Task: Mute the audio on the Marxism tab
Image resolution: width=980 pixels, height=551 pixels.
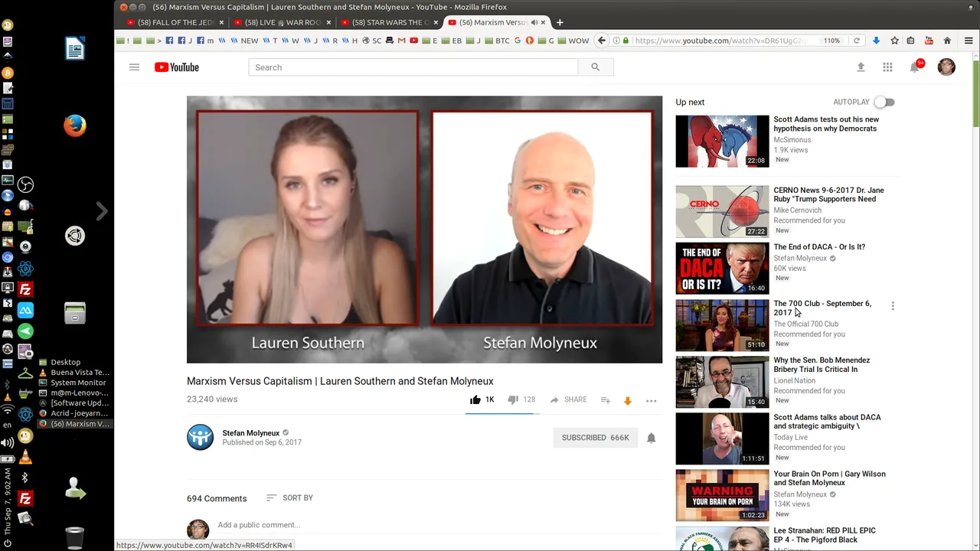Action: pyautogui.click(x=534, y=22)
